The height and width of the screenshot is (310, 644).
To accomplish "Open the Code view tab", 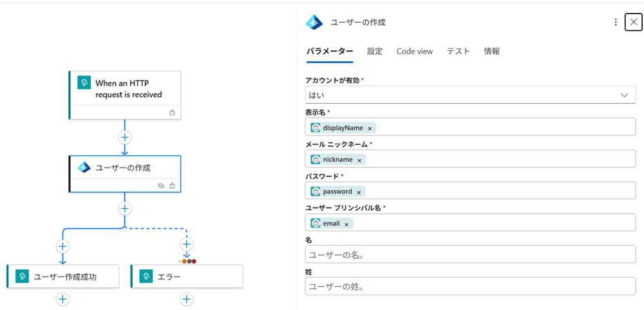I will point(415,52).
